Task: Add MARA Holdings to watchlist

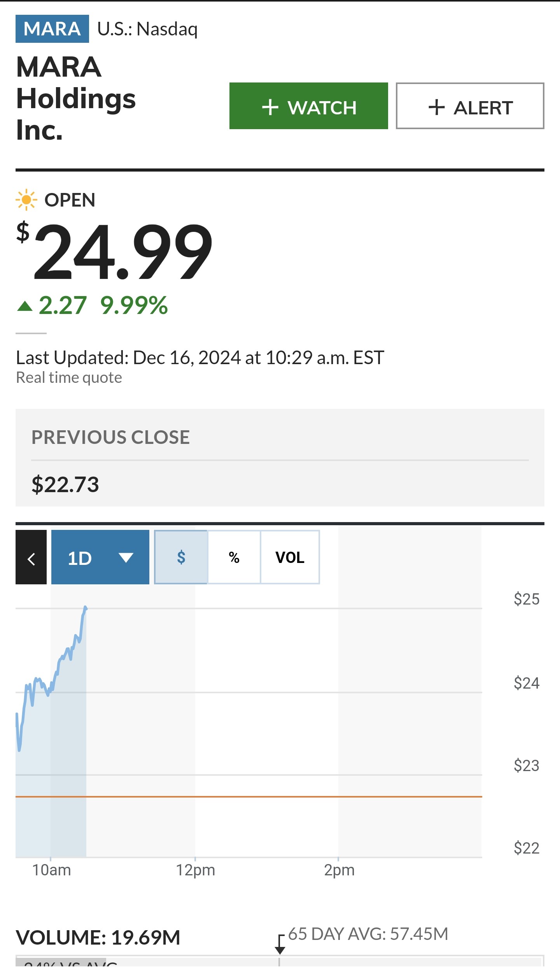Action: (x=309, y=106)
